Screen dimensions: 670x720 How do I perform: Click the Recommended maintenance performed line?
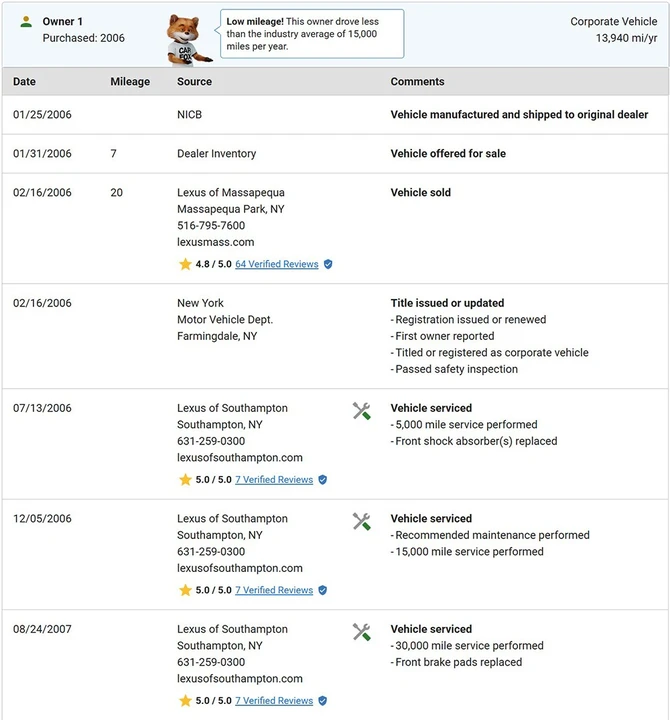[490, 535]
